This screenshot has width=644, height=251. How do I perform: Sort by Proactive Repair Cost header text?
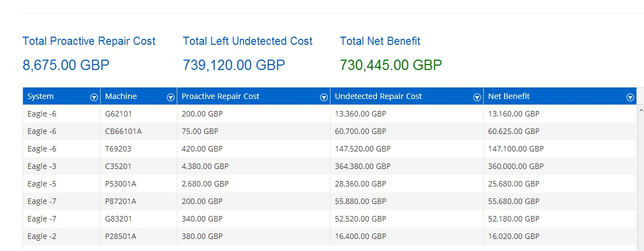coord(221,96)
